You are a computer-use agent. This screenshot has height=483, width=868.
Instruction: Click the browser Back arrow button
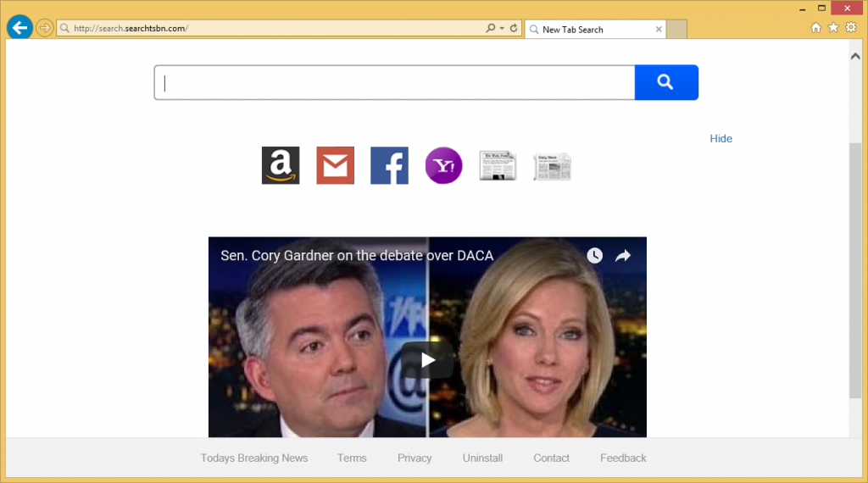coord(19,28)
